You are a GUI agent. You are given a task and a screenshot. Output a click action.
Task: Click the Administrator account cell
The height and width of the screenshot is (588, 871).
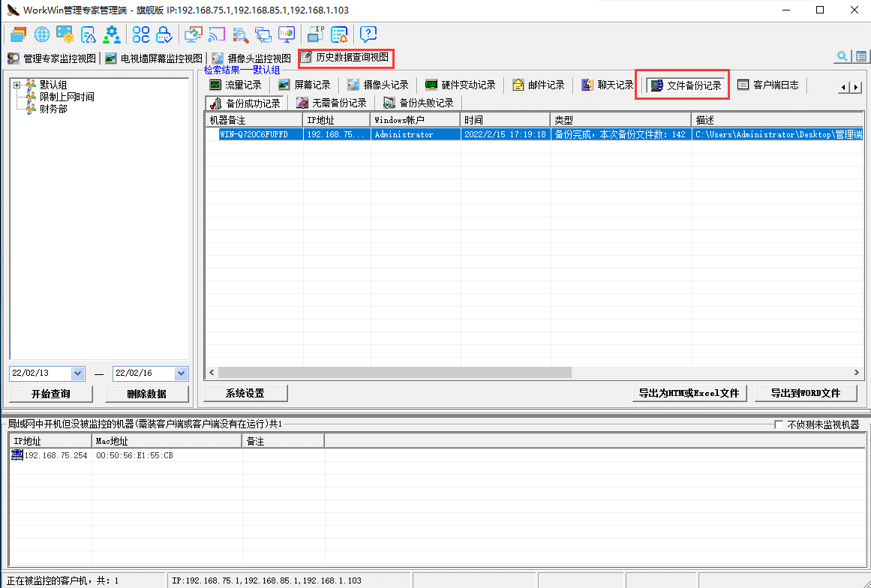(x=415, y=134)
